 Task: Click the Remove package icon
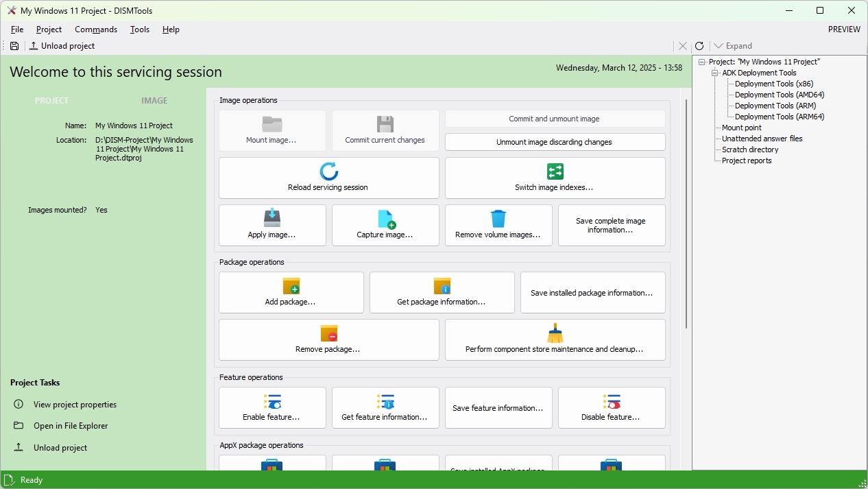coord(329,333)
